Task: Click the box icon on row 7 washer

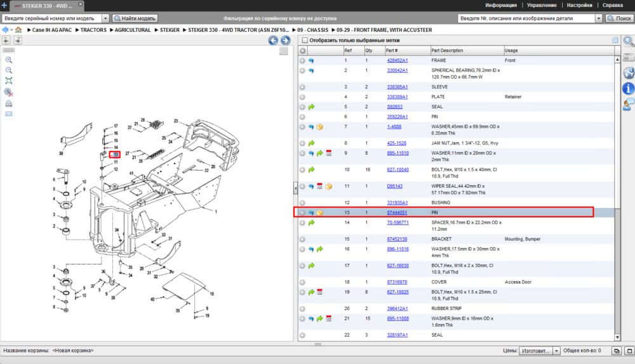Action: pos(320,127)
